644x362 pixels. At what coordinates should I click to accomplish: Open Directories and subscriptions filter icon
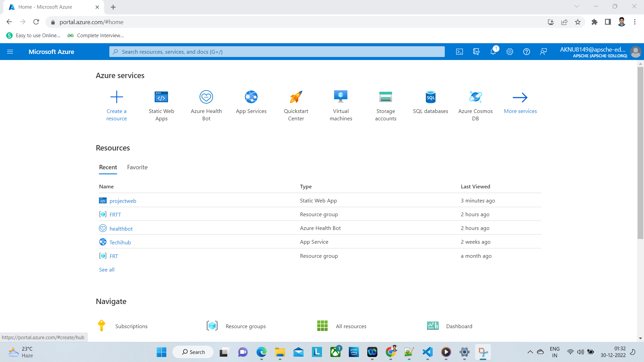[476, 52]
